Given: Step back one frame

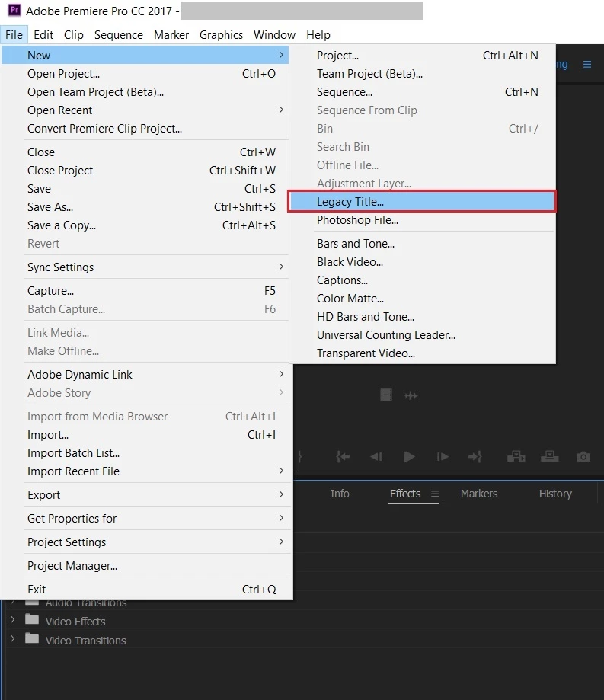Looking at the screenshot, I should 376,457.
